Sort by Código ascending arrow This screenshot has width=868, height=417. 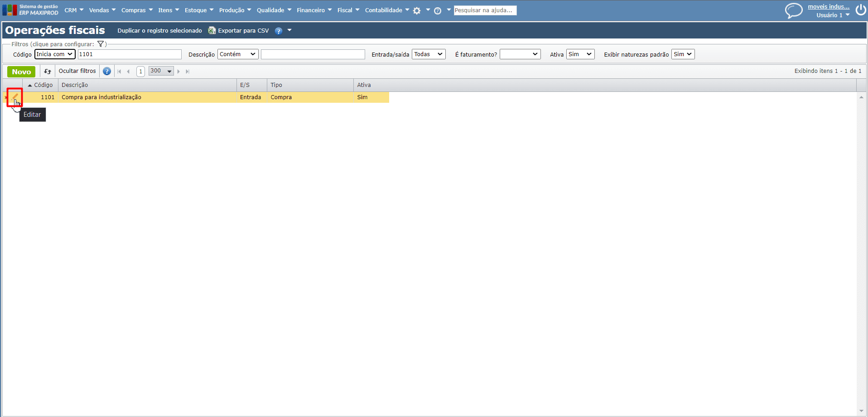click(30, 85)
